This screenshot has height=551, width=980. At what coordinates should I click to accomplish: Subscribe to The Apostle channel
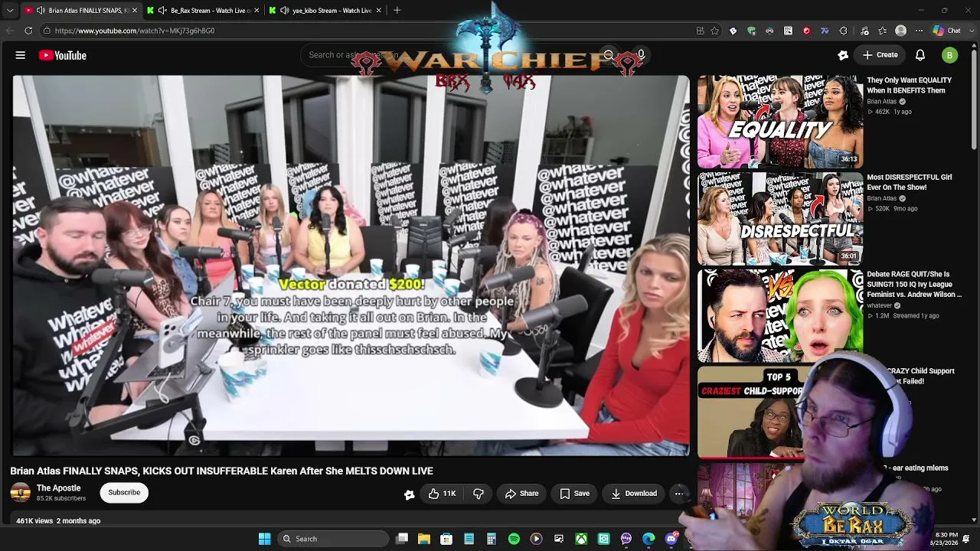124,493
